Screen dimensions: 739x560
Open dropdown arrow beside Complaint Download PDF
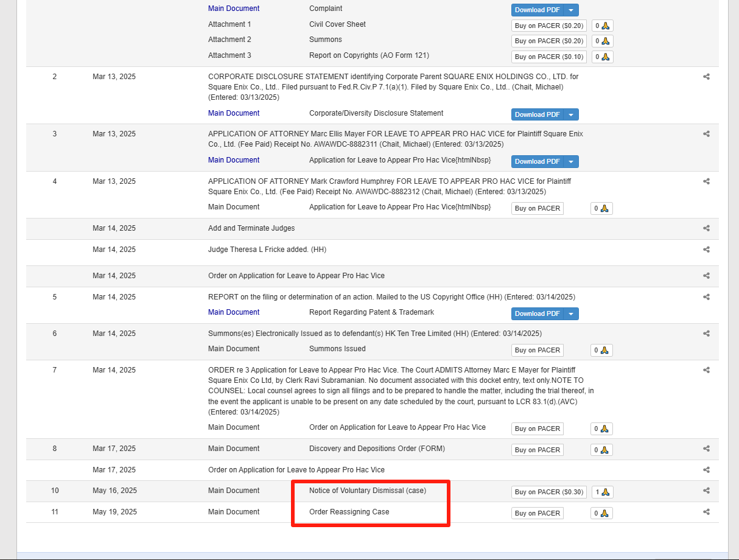coord(571,10)
